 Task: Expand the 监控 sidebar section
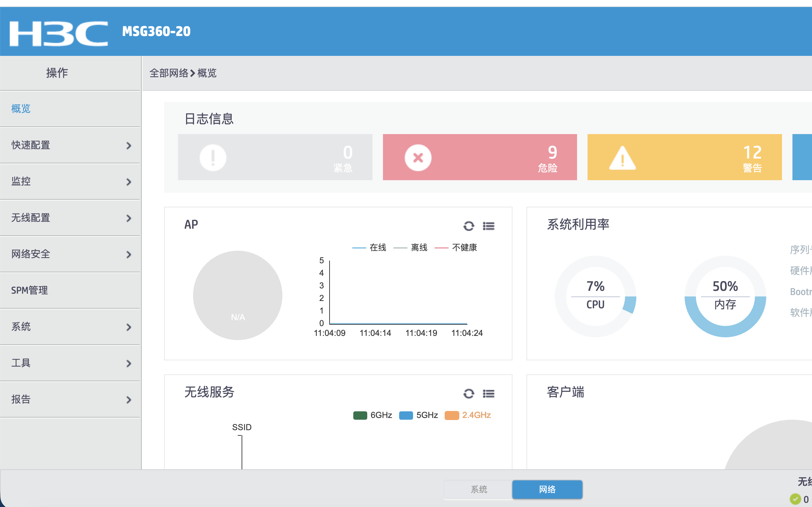(x=70, y=182)
